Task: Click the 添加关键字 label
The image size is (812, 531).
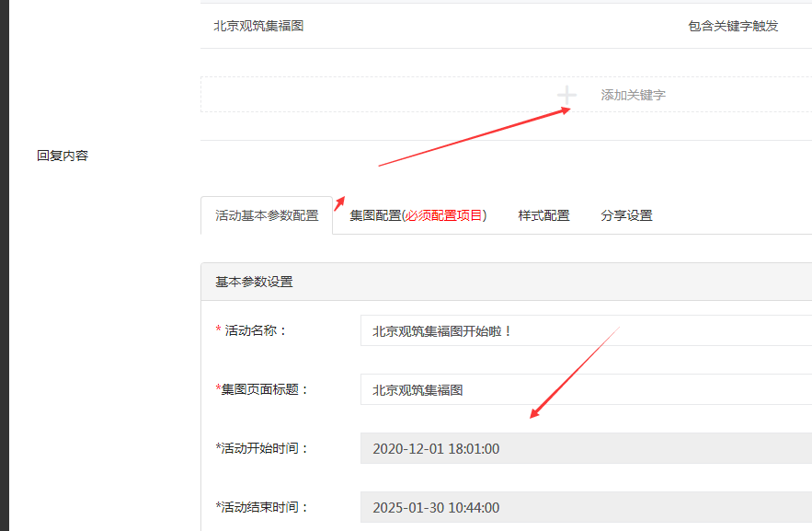Action: [633, 96]
